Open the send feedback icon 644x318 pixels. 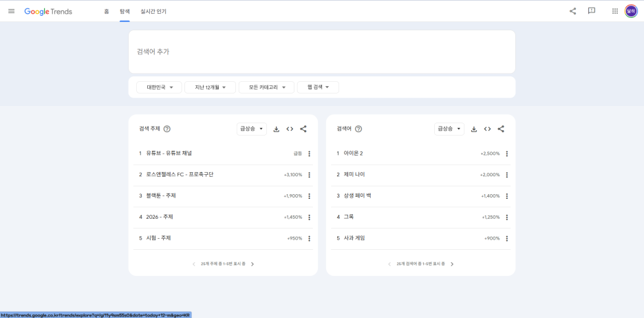click(x=592, y=11)
